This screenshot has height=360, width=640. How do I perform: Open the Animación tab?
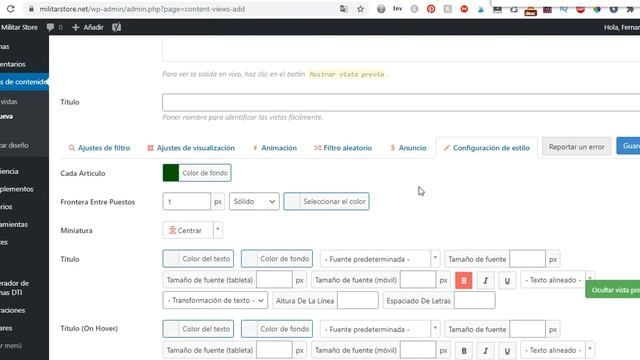point(275,148)
